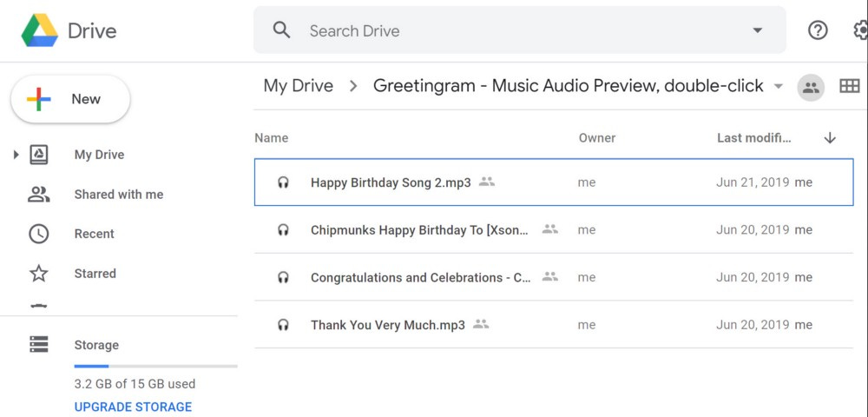Click the Starred star icon
This screenshot has height=417, width=868.
pyautogui.click(x=39, y=273)
